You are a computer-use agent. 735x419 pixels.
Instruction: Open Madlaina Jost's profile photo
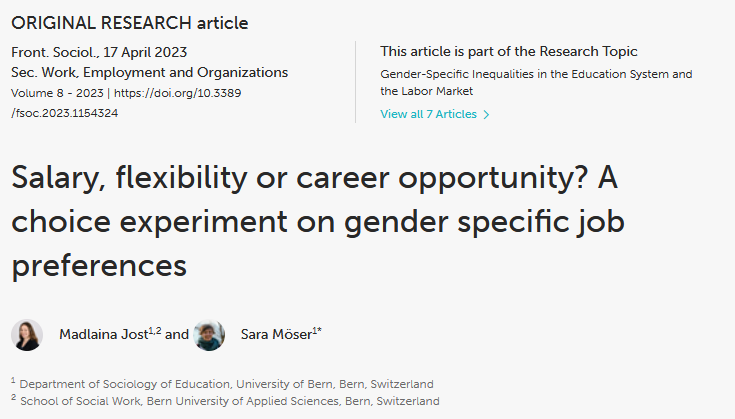pyautogui.click(x=27, y=335)
